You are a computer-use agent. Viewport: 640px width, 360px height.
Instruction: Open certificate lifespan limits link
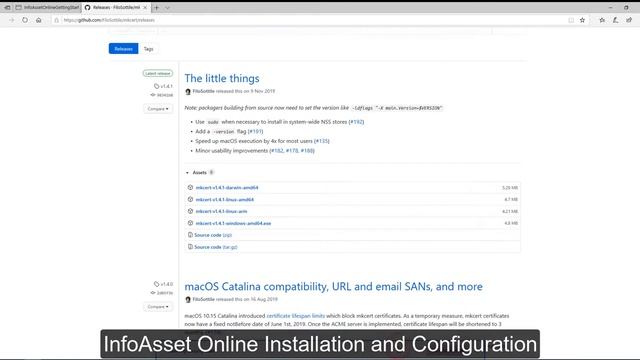[296, 316]
